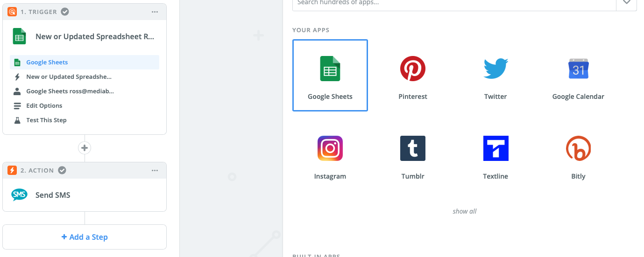Choose the Twitter app icon

point(495,69)
